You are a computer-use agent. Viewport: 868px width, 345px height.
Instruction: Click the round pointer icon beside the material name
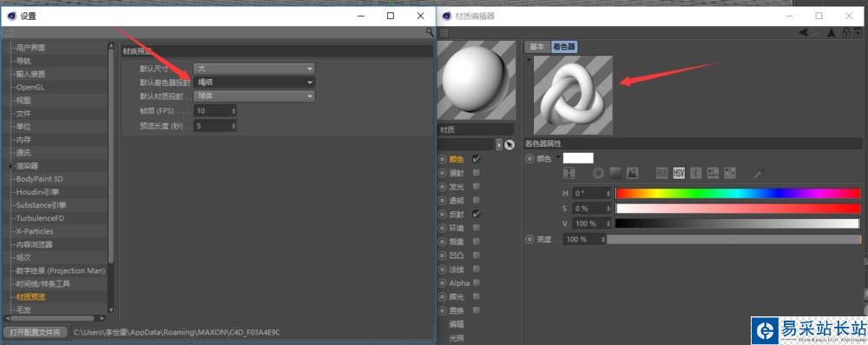point(510,145)
